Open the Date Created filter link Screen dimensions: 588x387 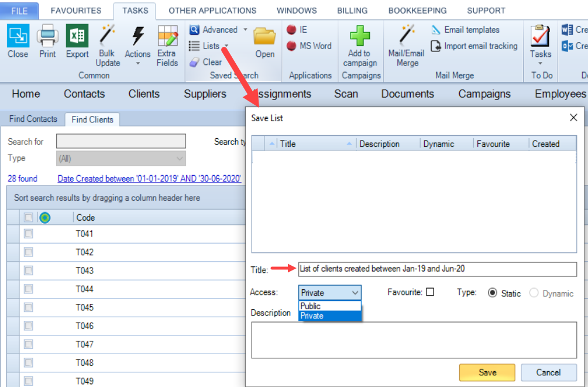(x=149, y=179)
